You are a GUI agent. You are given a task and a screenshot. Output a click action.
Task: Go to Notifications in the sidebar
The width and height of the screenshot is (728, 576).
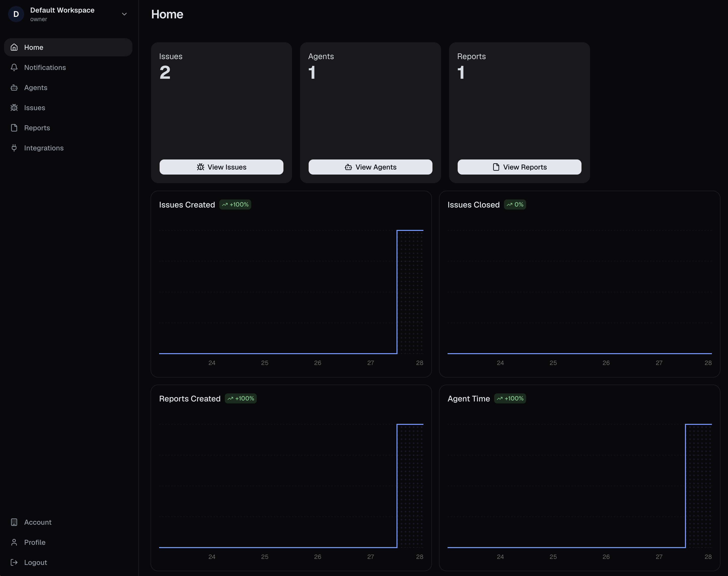[x=68, y=67]
